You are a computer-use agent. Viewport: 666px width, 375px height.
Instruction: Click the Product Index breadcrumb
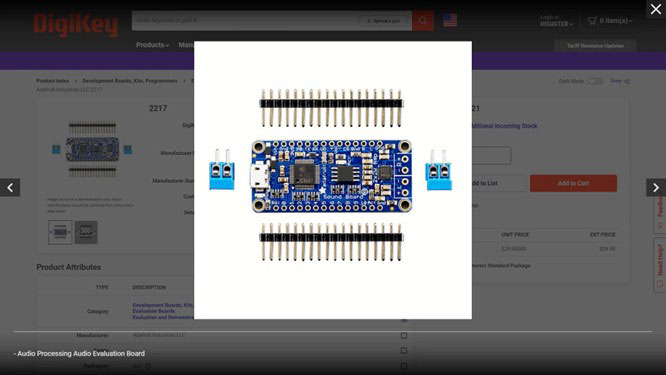[53, 81]
